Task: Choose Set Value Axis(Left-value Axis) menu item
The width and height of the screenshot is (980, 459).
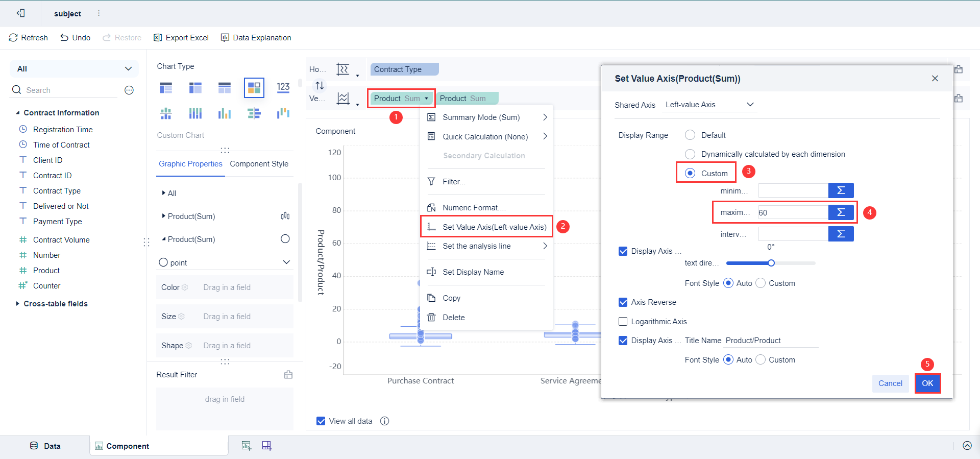Action: (494, 227)
